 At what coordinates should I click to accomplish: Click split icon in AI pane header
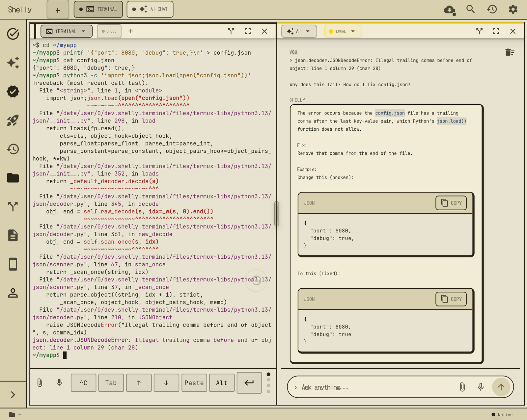480,31
